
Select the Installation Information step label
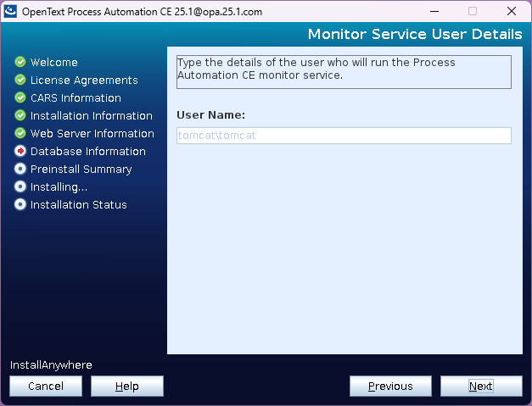click(x=92, y=116)
